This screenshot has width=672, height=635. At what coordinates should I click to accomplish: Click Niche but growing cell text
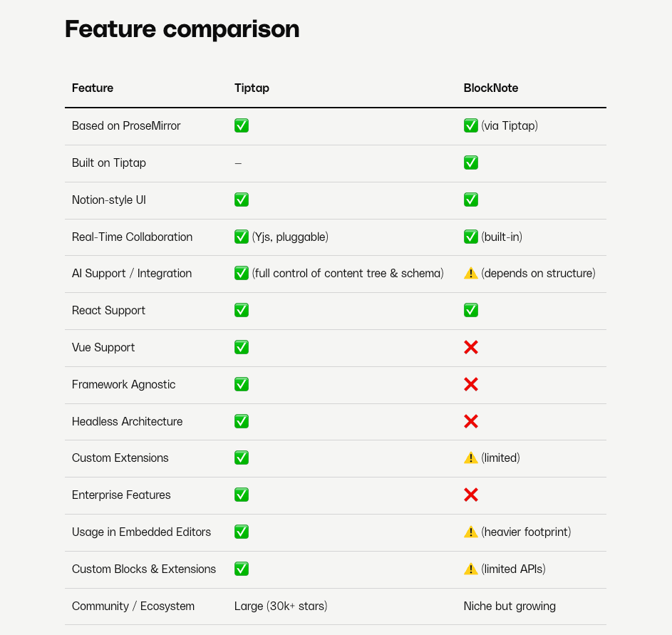510,606
